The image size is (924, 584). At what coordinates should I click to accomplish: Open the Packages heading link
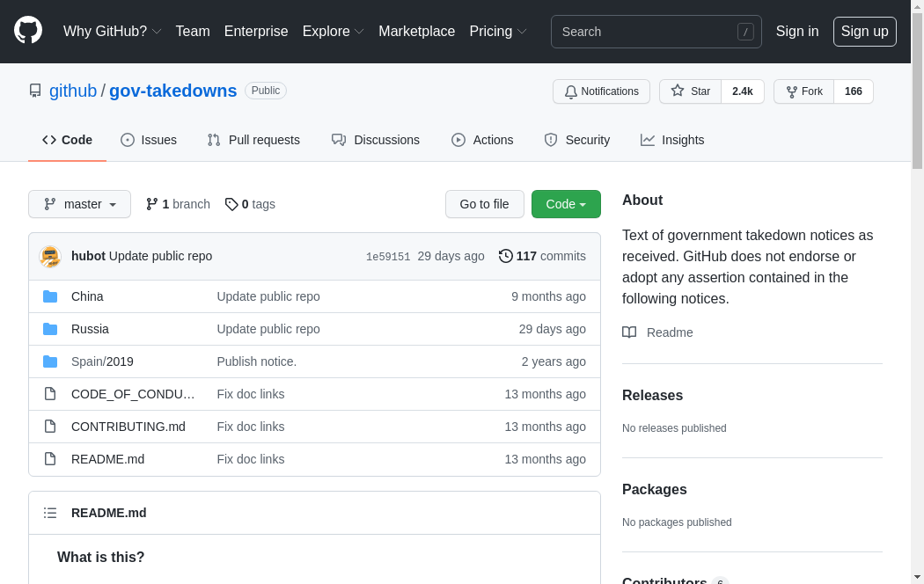[x=654, y=489]
